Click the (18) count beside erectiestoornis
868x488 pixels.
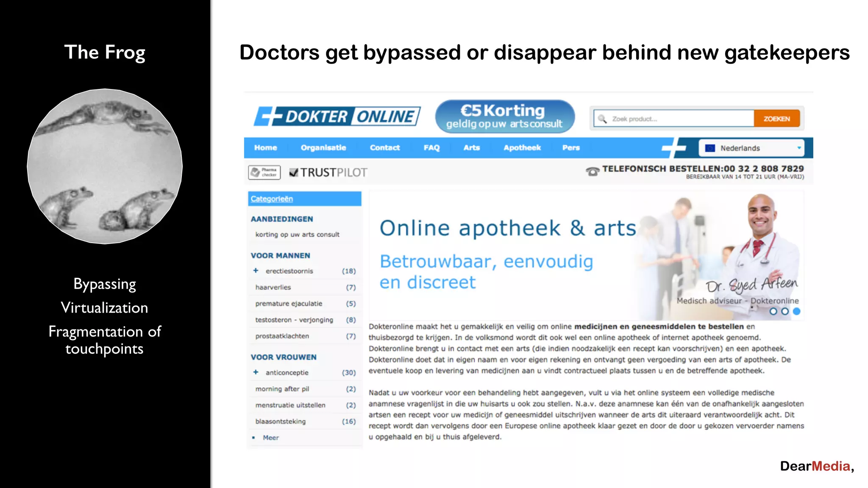point(349,271)
